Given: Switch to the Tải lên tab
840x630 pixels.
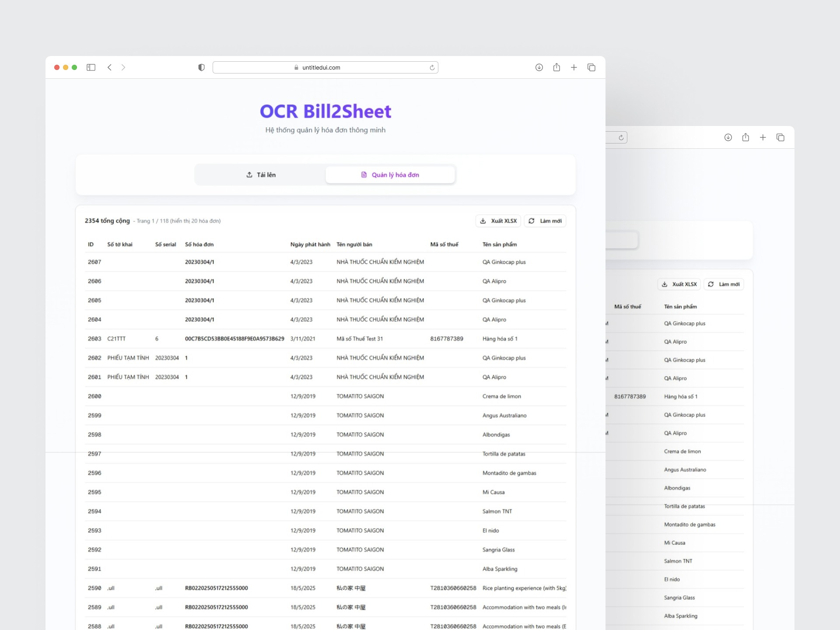Looking at the screenshot, I should point(261,175).
